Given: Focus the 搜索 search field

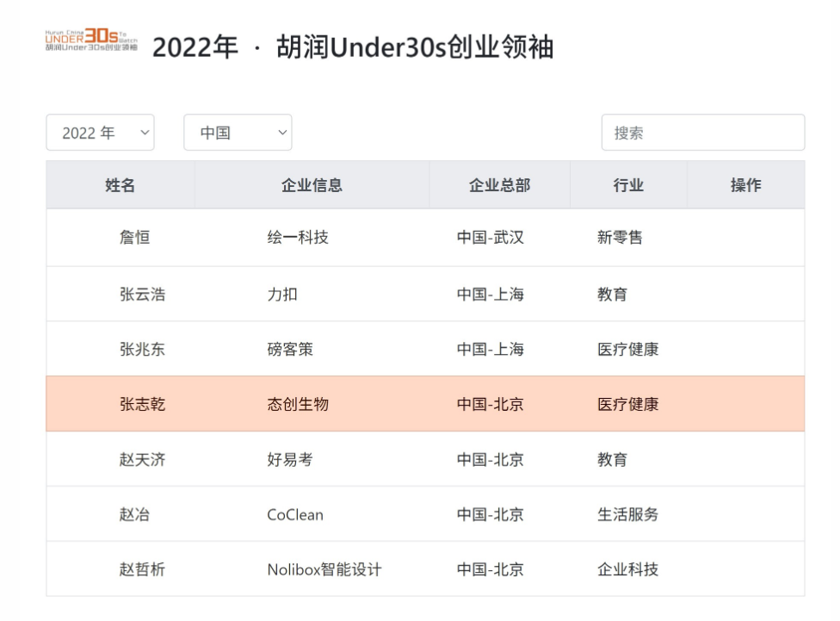Looking at the screenshot, I should pyautogui.click(x=703, y=133).
